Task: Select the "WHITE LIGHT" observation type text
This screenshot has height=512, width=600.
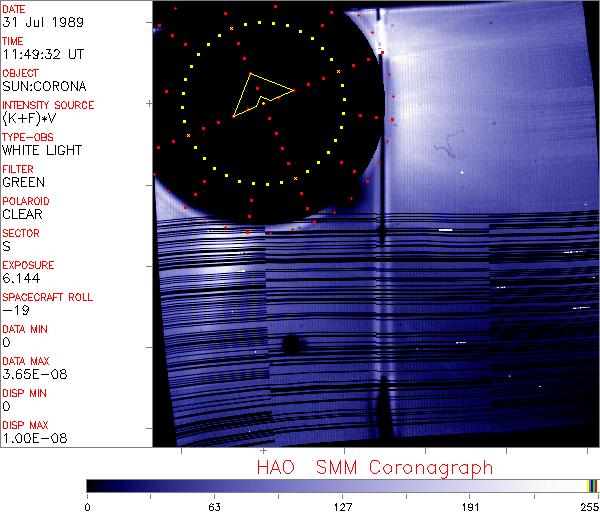Action: coord(42,150)
